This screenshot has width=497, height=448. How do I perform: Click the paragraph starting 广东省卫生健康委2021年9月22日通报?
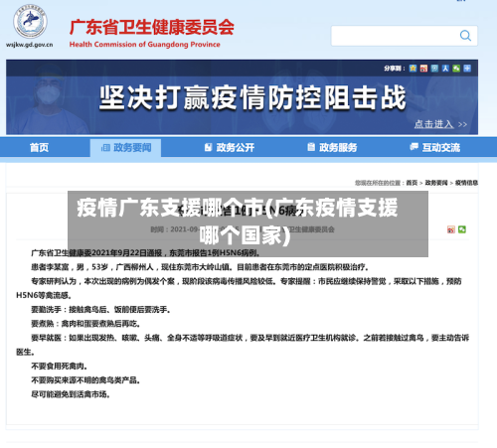tap(146, 253)
